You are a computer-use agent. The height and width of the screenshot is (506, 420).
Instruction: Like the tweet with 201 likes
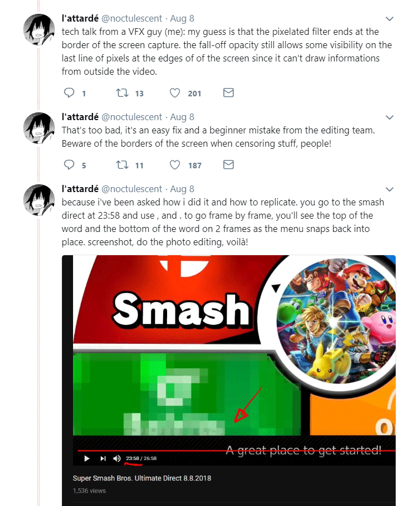[x=175, y=93]
